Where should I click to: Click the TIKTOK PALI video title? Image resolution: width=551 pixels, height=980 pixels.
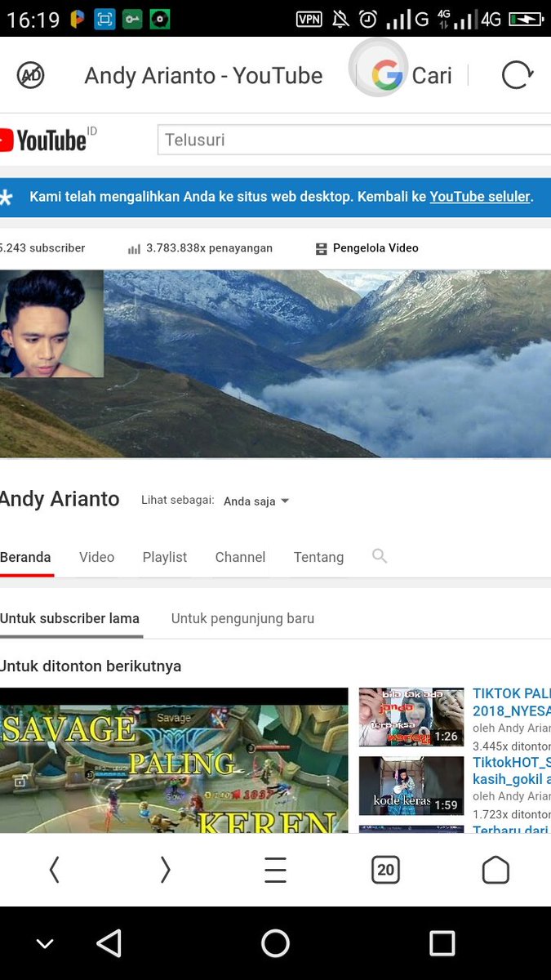[x=512, y=702]
